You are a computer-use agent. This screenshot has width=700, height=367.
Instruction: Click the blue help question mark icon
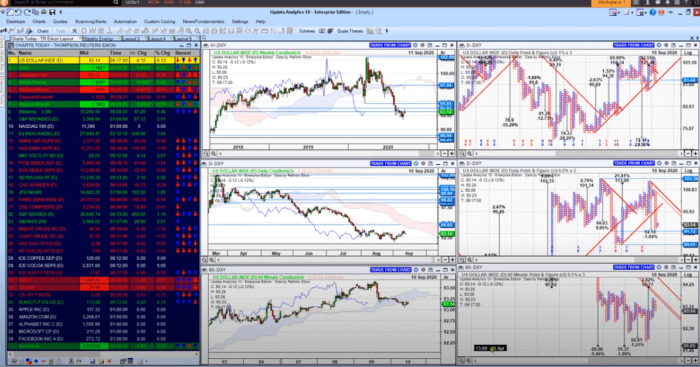[653, 12]
